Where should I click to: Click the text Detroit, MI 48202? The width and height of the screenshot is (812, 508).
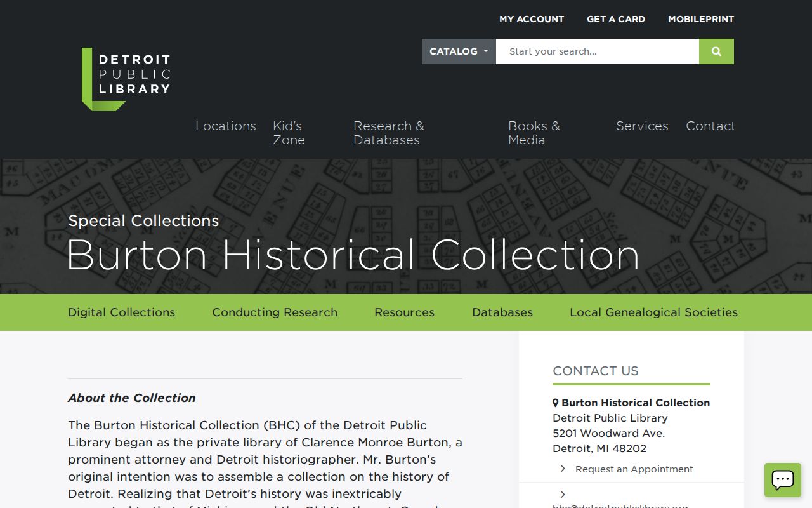[x=599, y=448]
